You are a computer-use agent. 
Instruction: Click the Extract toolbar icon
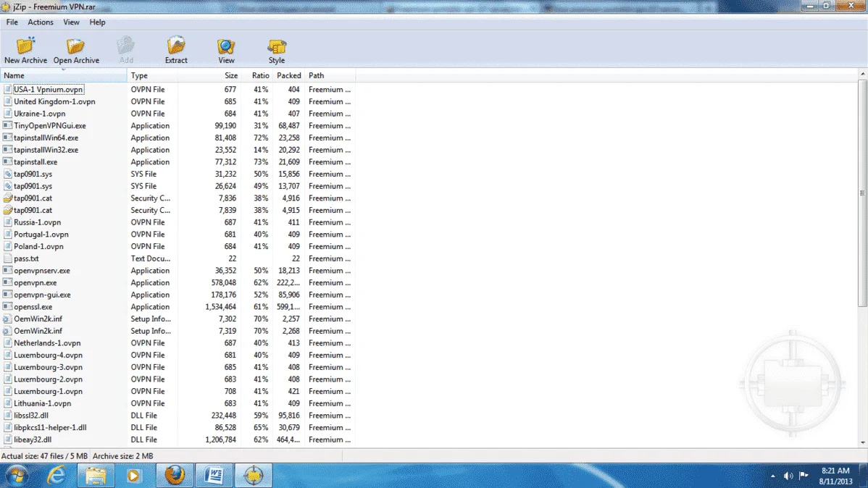pyautogui.click(x=176, y=46)
